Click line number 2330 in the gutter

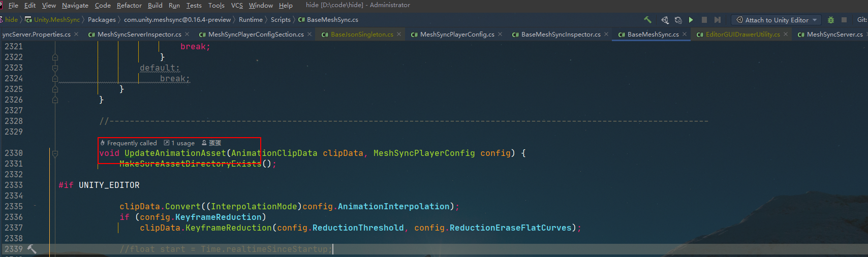[14, 153]
